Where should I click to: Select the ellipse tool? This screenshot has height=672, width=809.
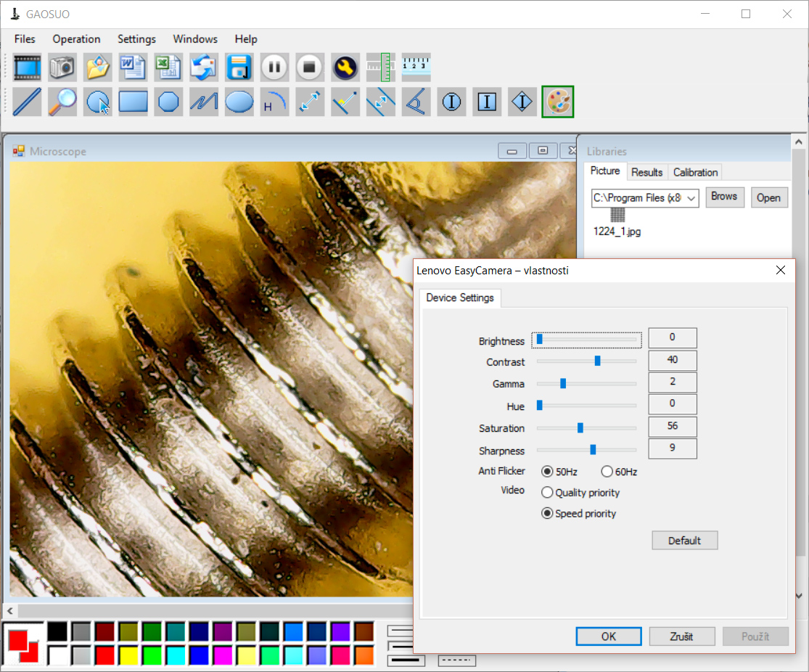239,102
